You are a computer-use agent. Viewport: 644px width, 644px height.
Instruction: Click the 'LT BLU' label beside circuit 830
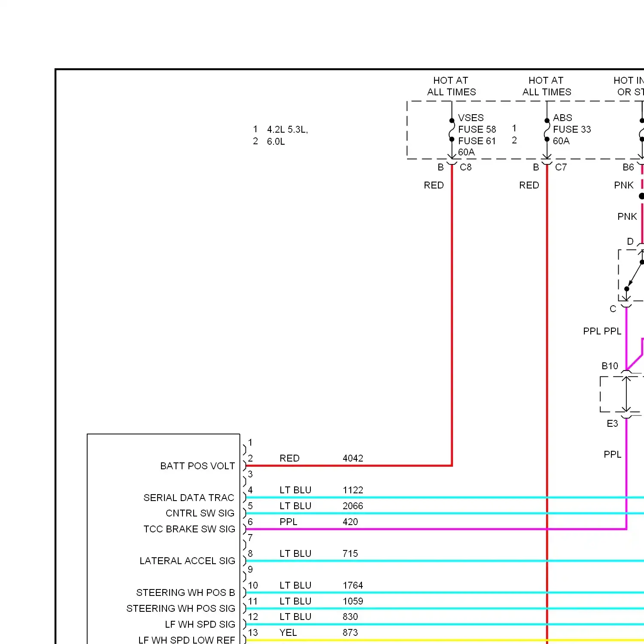pos(295,617)
